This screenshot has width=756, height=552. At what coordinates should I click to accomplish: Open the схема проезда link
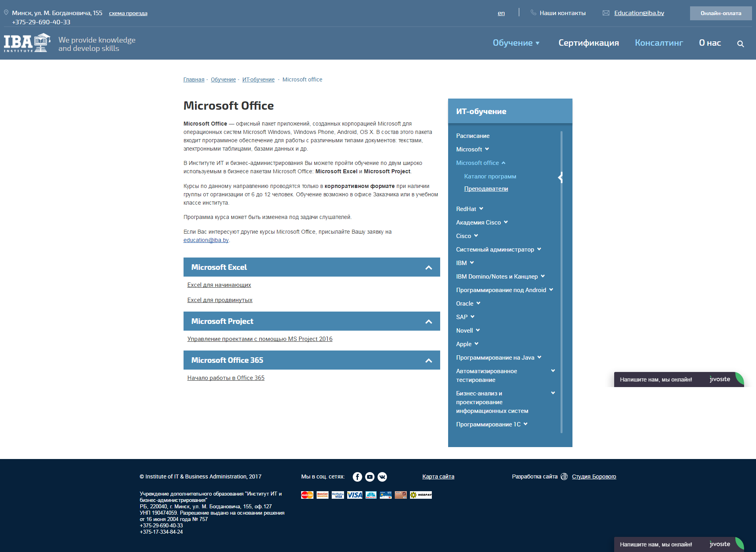[128, 13]
